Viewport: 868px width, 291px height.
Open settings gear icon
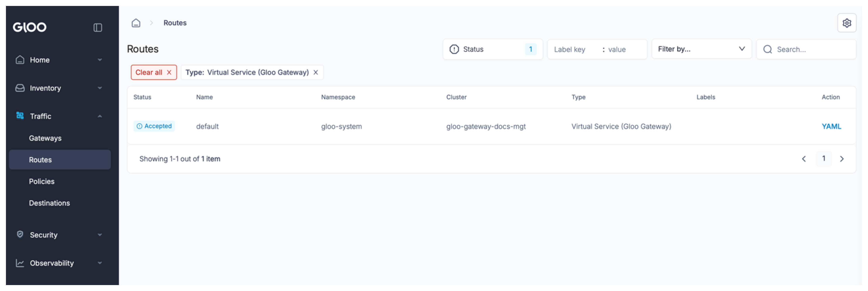pyautogui.click(x=847, y=23)
